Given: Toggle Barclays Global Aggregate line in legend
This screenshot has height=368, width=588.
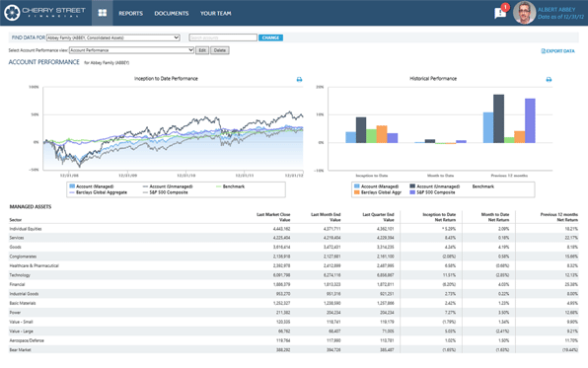Looking at the screenshot, I should click(x=99, y=192).
